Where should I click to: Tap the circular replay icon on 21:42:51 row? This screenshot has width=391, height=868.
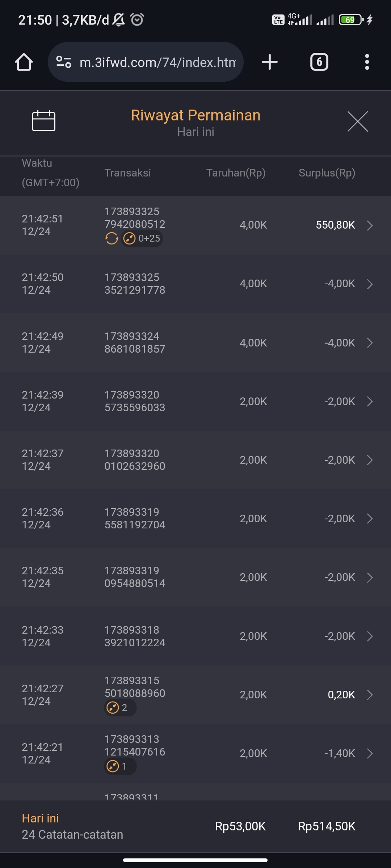click(112, 238)
